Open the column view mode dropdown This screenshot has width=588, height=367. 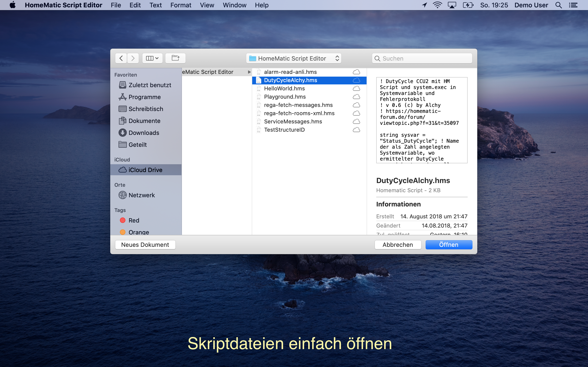152,58
